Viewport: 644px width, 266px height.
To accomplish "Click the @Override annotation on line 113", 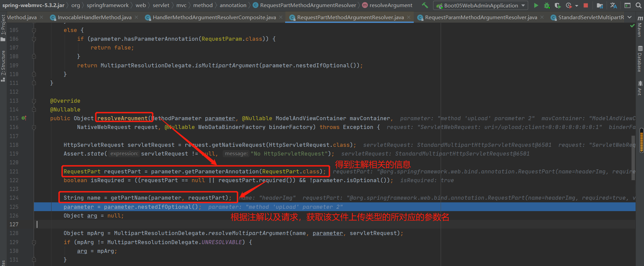I will pos(65,101).
